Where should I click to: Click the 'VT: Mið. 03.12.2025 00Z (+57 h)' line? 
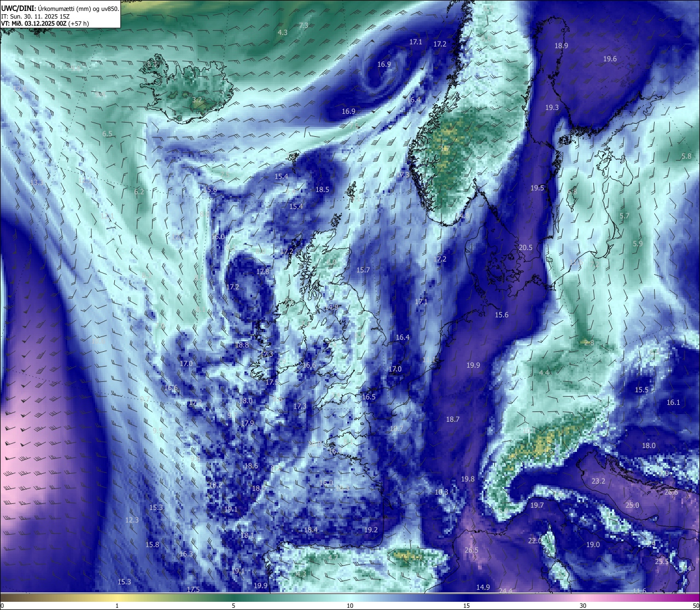[45, 24]
